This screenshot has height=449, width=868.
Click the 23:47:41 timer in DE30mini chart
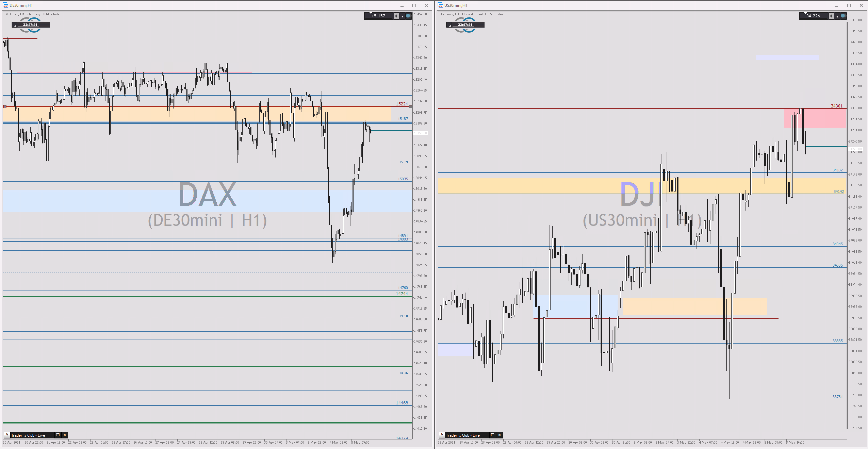30,25
